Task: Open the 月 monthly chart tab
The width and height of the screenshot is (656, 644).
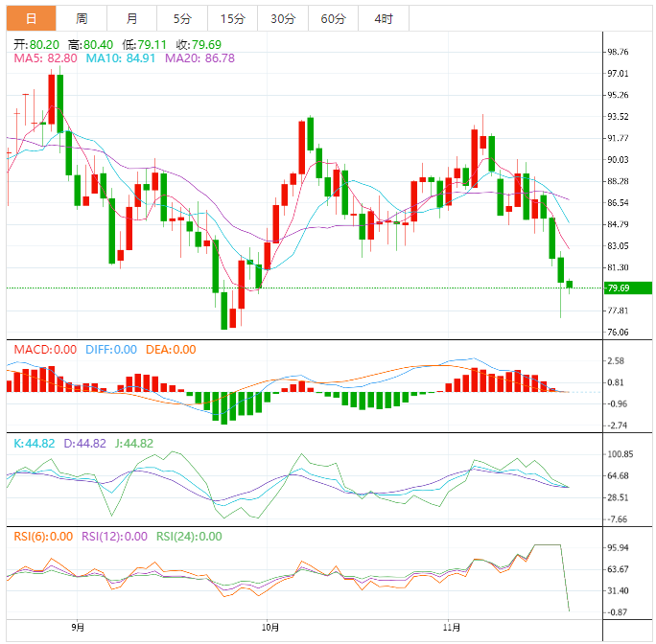Action: [x=131, y=18]
